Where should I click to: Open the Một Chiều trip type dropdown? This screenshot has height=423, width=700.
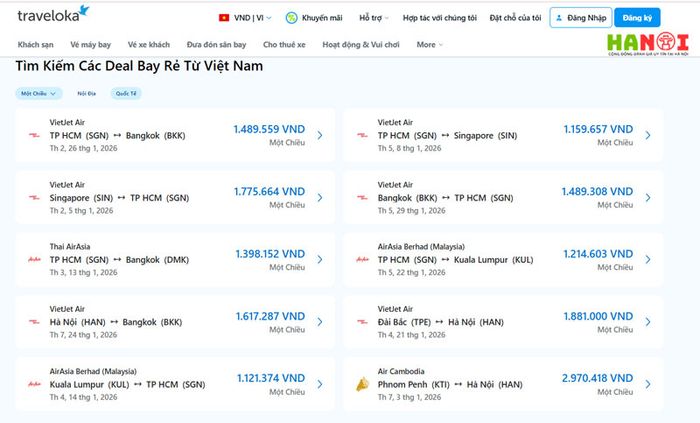point(39,93)
